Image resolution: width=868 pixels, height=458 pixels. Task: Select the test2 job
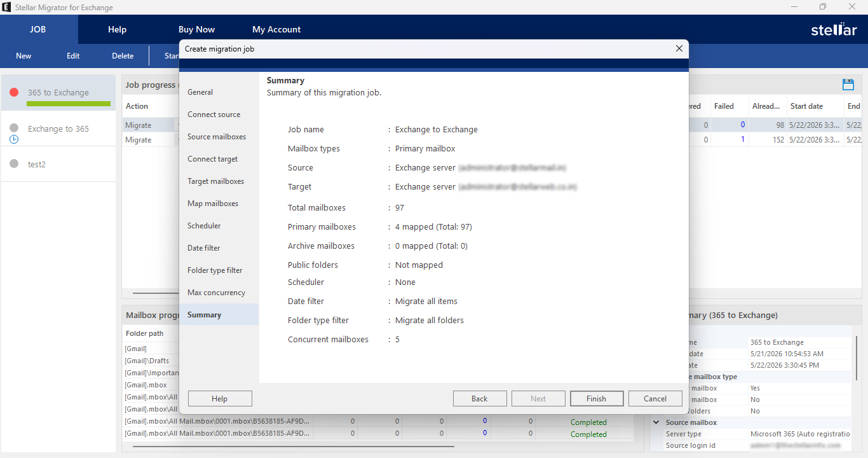(58, 164)
